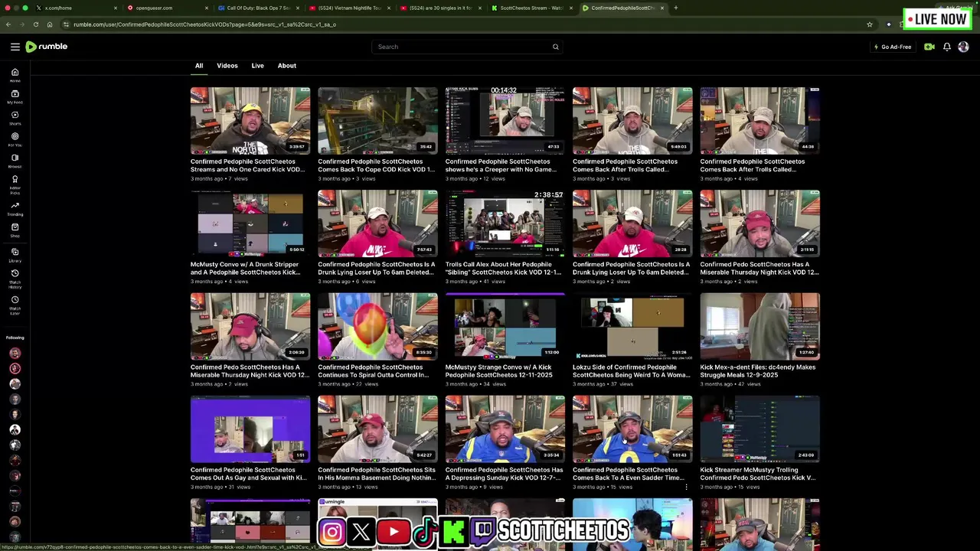The width and height of the screenshot is (980, 551).
Task: Open Browse in the sidebar
Action: point(15,160)
